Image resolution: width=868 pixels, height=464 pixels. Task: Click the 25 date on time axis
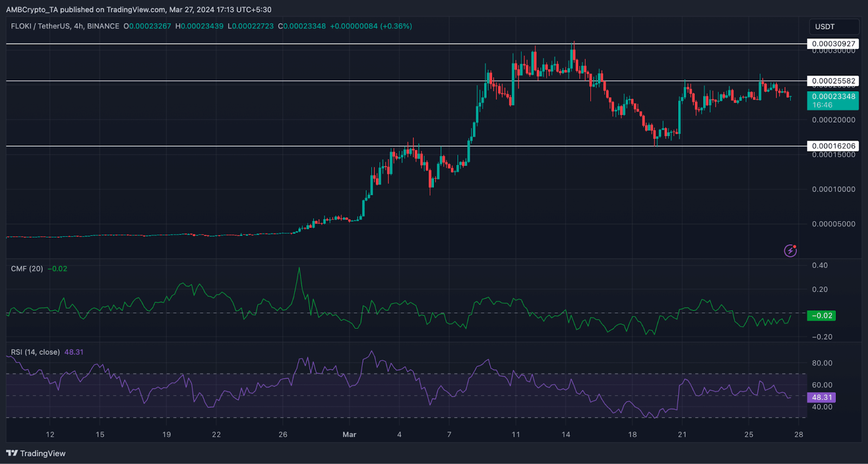pyautogui.click(x=749, y=434)
